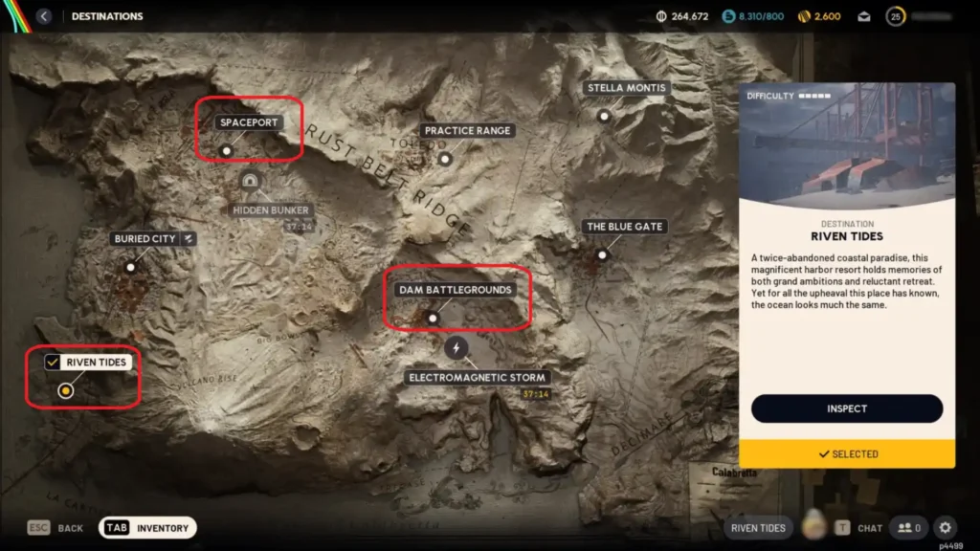
Task: Open Inventory with the TAB button
Action: coord(147,528)
